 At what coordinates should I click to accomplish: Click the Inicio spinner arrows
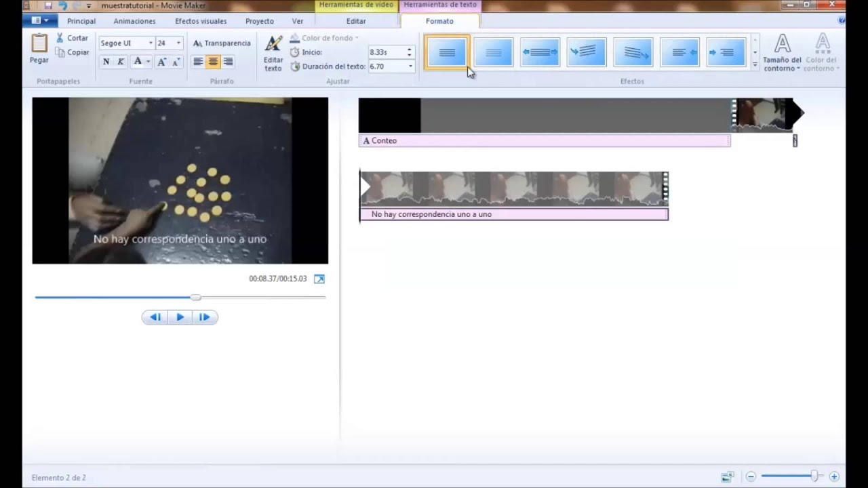coord(409,52)
